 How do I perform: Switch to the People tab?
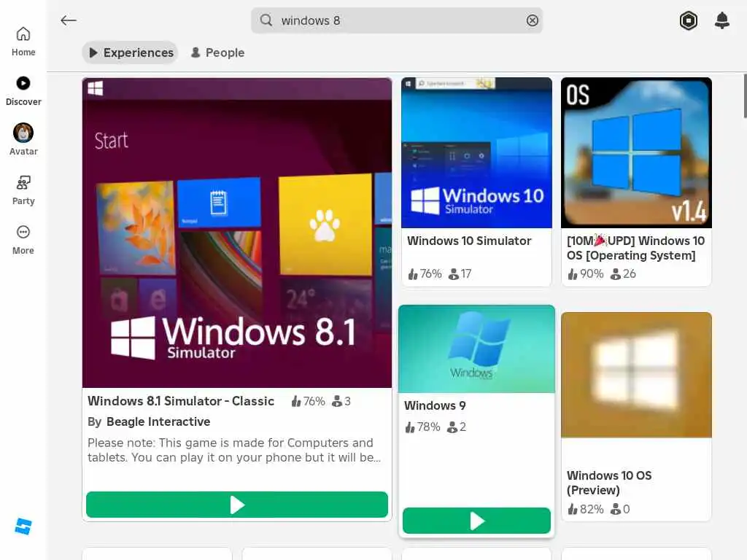pyautogui.click(x=217, y=52)
